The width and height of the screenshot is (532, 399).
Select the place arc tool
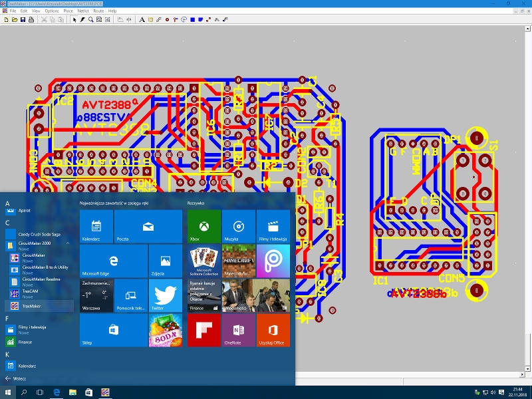tap(184, 20)
